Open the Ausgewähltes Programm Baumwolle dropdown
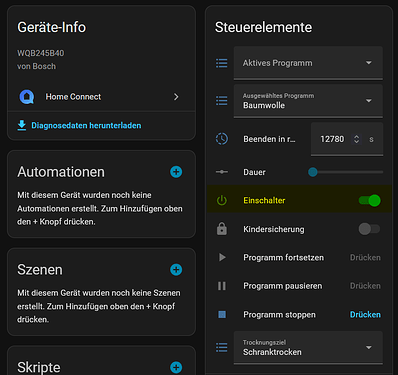This screenshot has height=375, width=398. coord(308,101)
